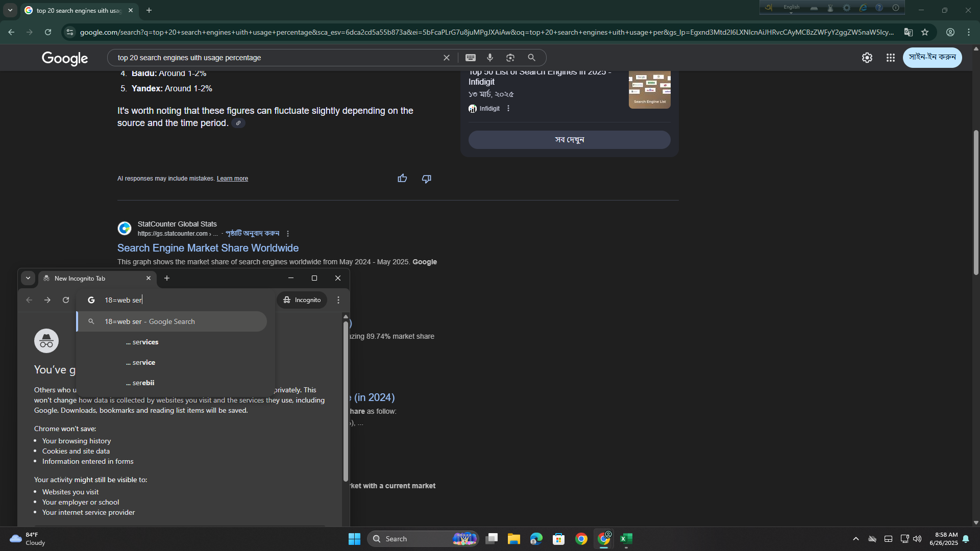Viewport: 980px width, 551px height.
Task: Select top 20 search engines tab
Action: pos(79,10)
